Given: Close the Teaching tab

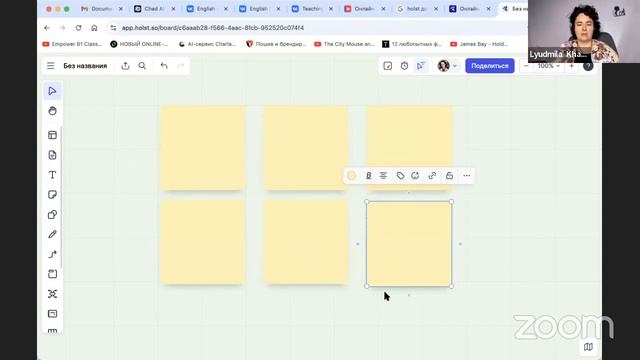Looking at the screenshot, I should [331, 9].
